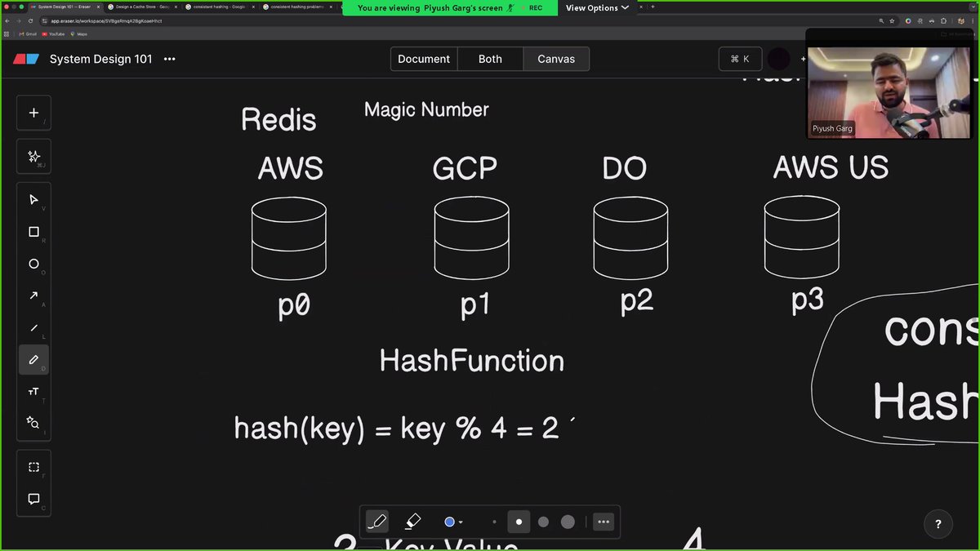
Task: Select the hash(key) = key % 4 formula
Action: click(396, 428)
